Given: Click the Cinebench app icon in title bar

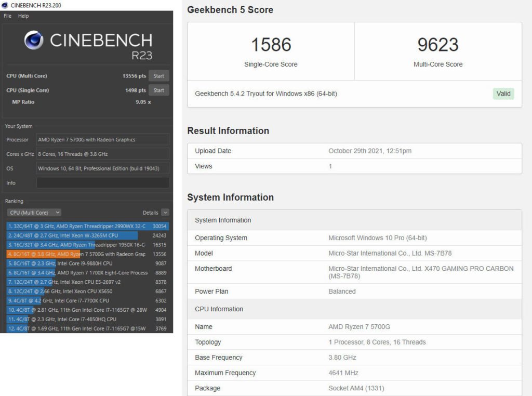Looking at the screenshot, I should tap(5, 6).
